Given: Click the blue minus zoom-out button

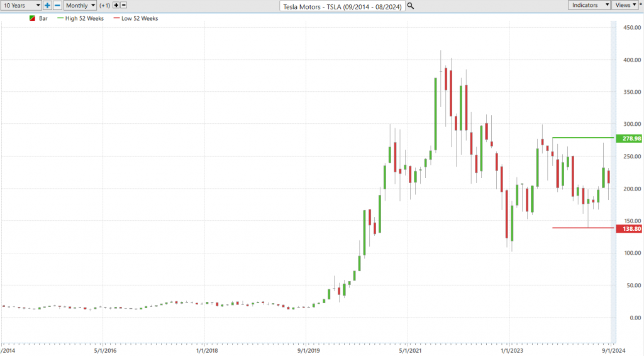Looking at the screenshot, I should pos(57,5).
